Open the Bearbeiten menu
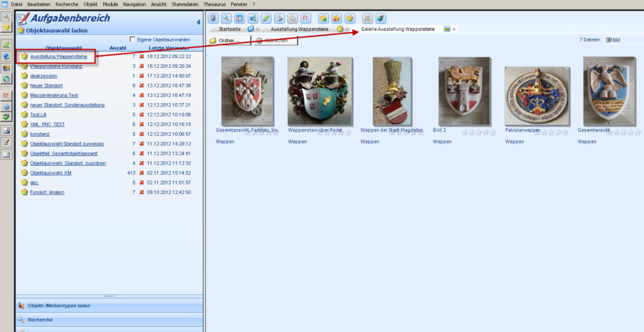 click(x=39, y=4)
